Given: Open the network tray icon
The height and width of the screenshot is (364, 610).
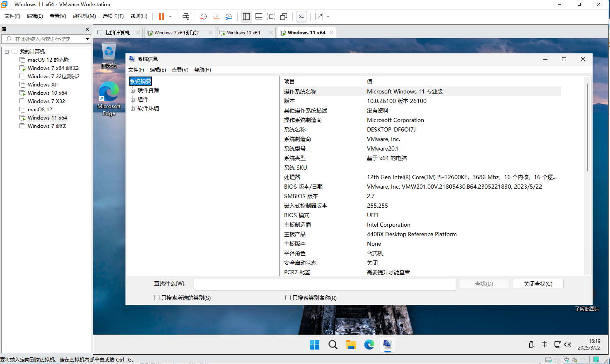Looking at the screenshot, I should [558, 345].
